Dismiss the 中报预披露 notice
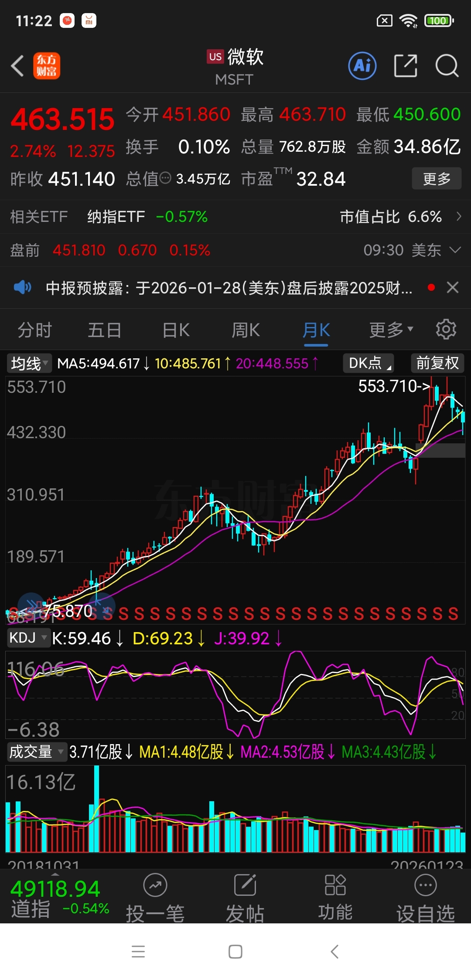This screenshot has width=471, height=980. (453, 287)
